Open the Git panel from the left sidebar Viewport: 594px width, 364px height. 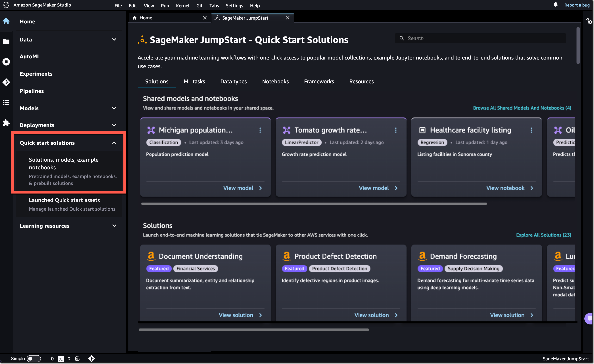pyautogui.click(x=6, y=82)
